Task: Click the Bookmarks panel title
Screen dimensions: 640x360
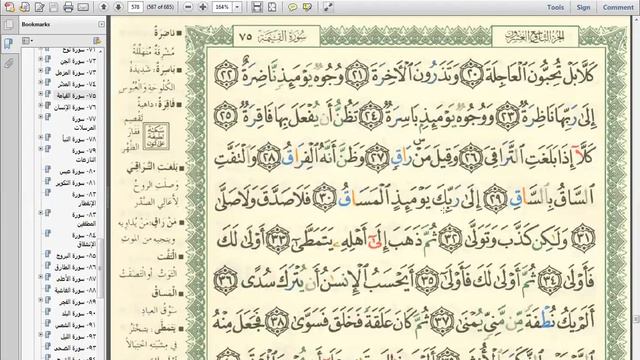Action: [x=36, y=24]
